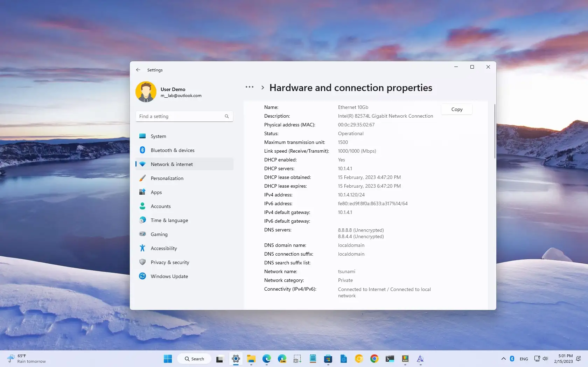
Task: Show hidden icons in the system tray
Action: click(x=503, y=359)
